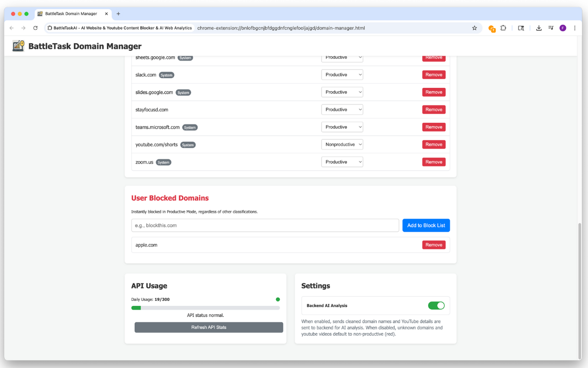The width and height of the screenshot is (588, 368).
Task: Click the Daily Usage progress bar
Action: coord(205,308)
